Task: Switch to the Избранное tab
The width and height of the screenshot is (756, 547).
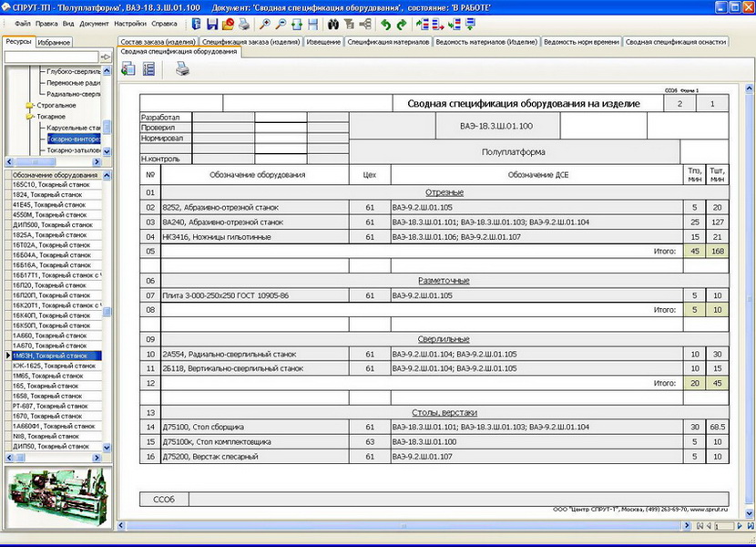Action: point(55,42)
